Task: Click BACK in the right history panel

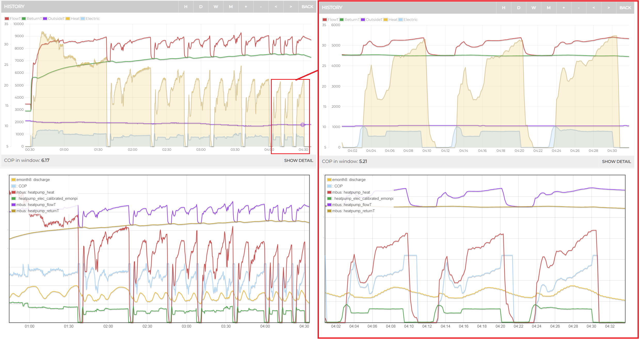Action: [x=625, y=8]
